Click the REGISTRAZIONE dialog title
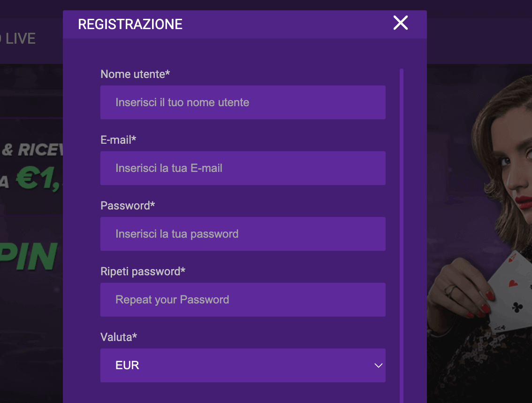The height and width of the screenshot is (403, 532). point(130,24)
